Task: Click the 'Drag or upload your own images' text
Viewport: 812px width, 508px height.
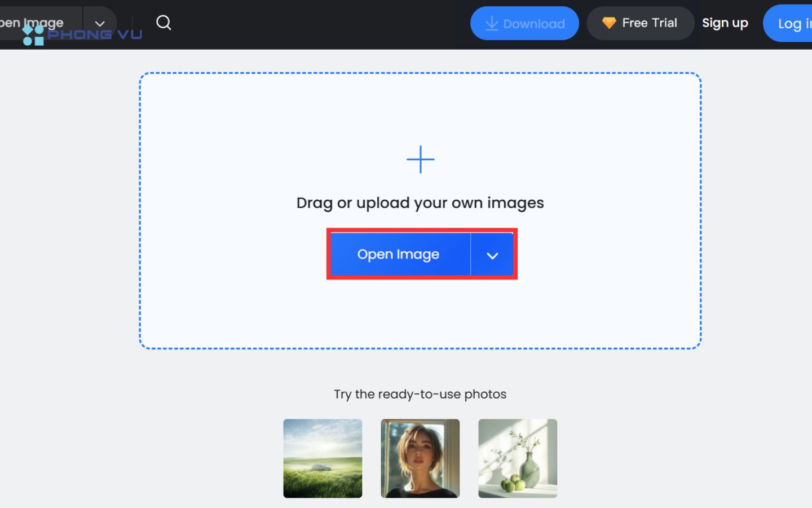Action: [x=420, y=203]
